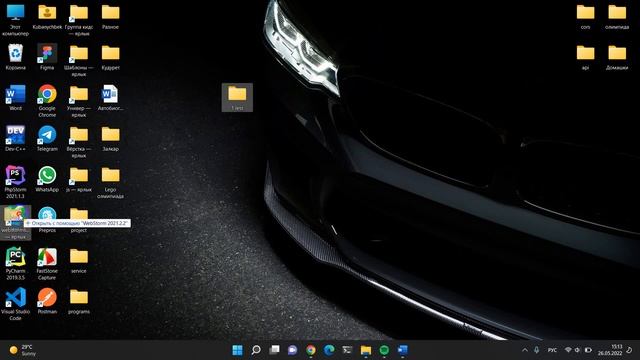Launch FastStone Capture shortcut
The image size is (640, 360).
pos(47,263)
